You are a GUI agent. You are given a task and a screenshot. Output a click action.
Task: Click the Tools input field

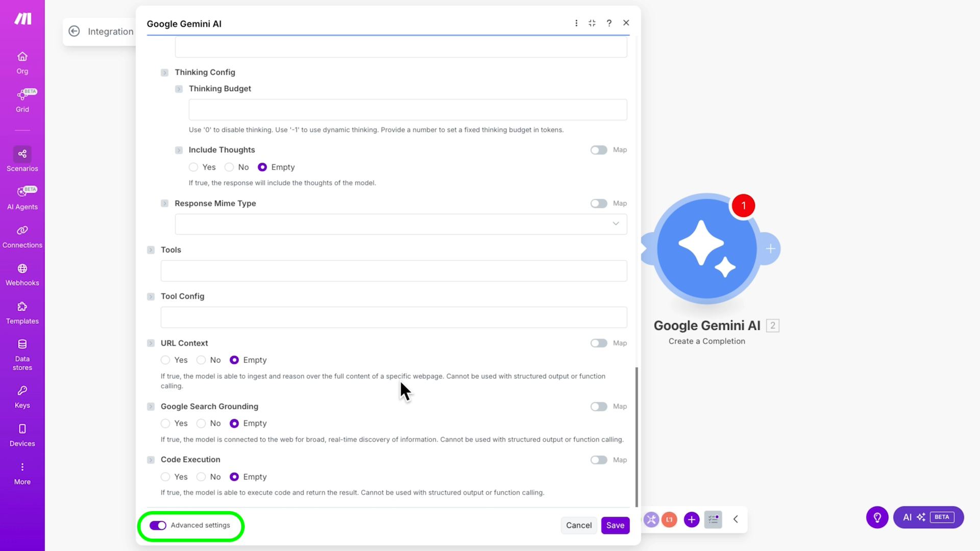(394, 271)
